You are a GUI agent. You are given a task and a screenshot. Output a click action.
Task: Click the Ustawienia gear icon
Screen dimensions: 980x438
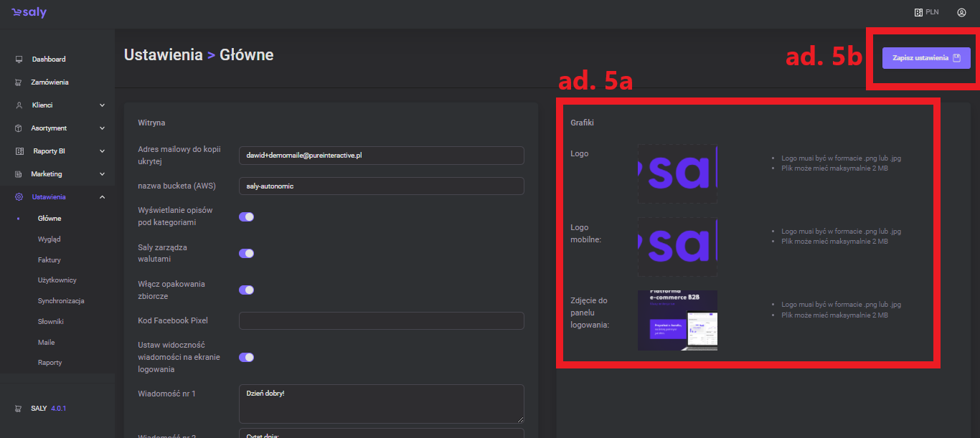[x=19, y=197]
